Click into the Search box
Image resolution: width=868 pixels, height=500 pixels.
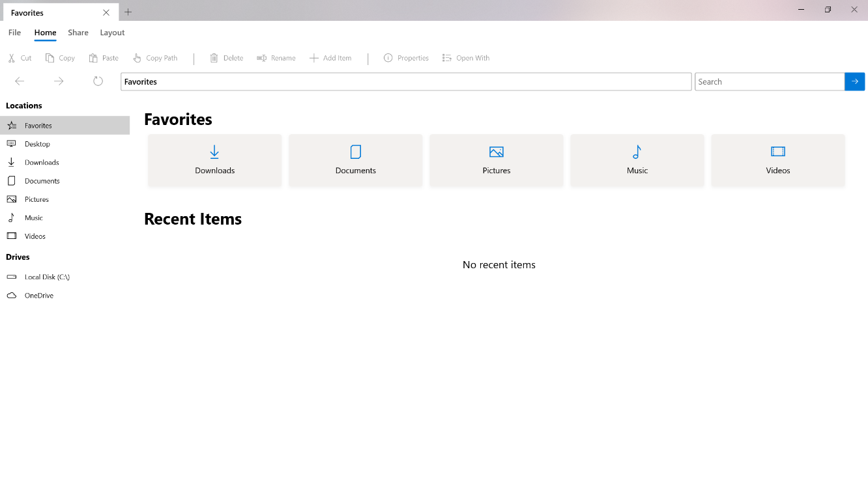click(x=770, y=81)
